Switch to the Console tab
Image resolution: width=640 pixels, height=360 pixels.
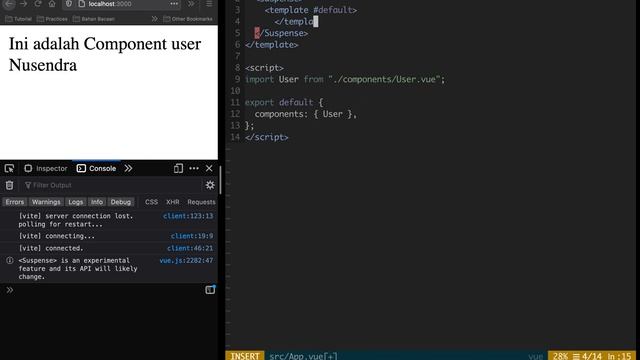pyautogui.click(x=97, y=168)
